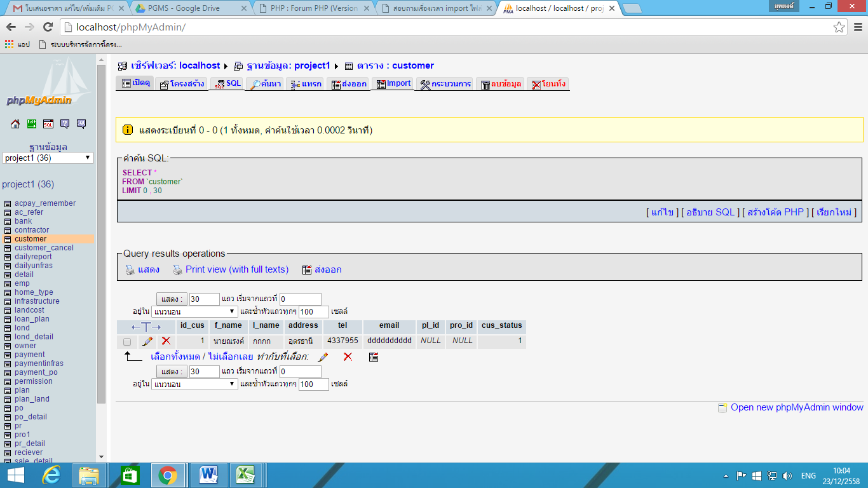The height and width of the screenshot is (488, 868).
Task: Open the project1 (36) database dropdown
Action: point(48,158)
